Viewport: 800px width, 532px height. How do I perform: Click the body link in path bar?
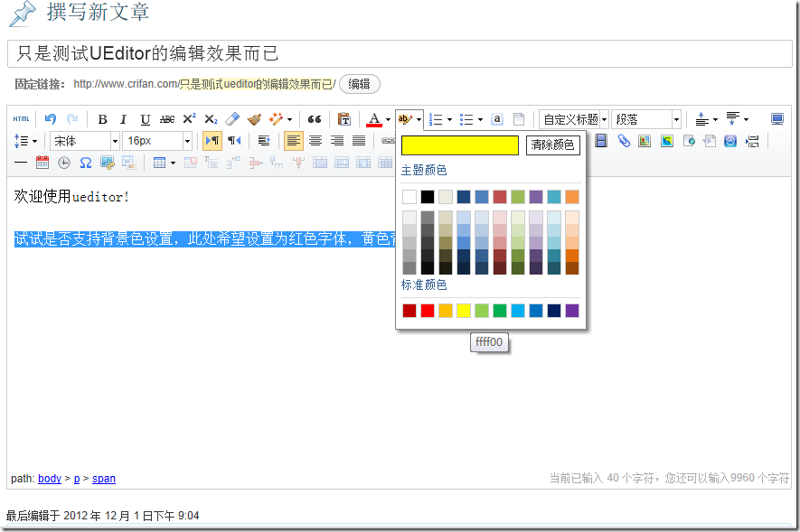[50, 479]
